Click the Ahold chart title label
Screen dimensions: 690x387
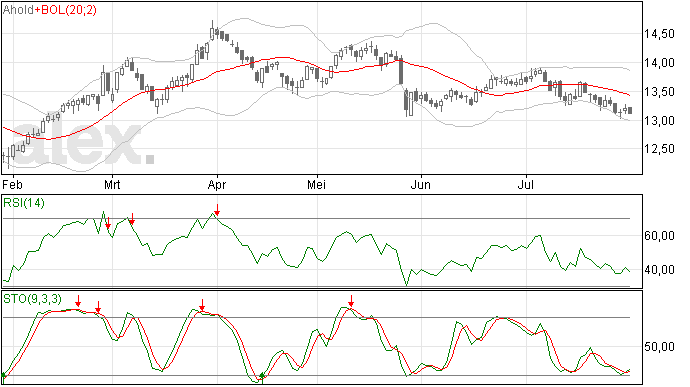18,10
